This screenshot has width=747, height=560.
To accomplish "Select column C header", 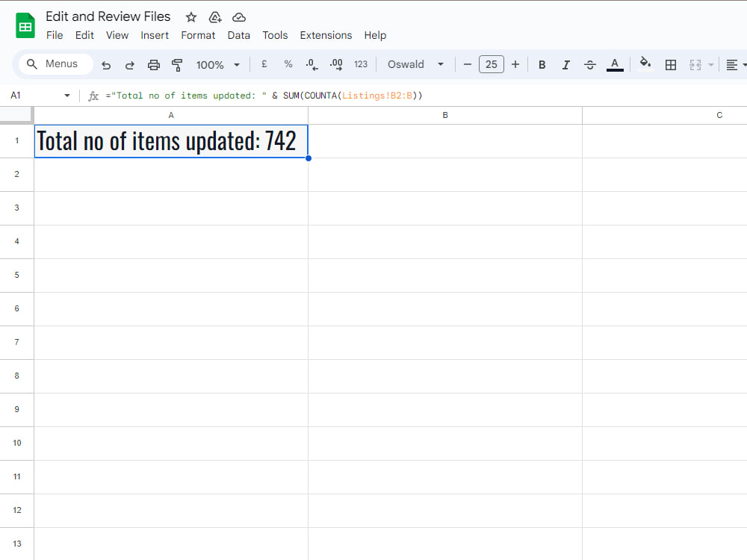I will 665,115.
